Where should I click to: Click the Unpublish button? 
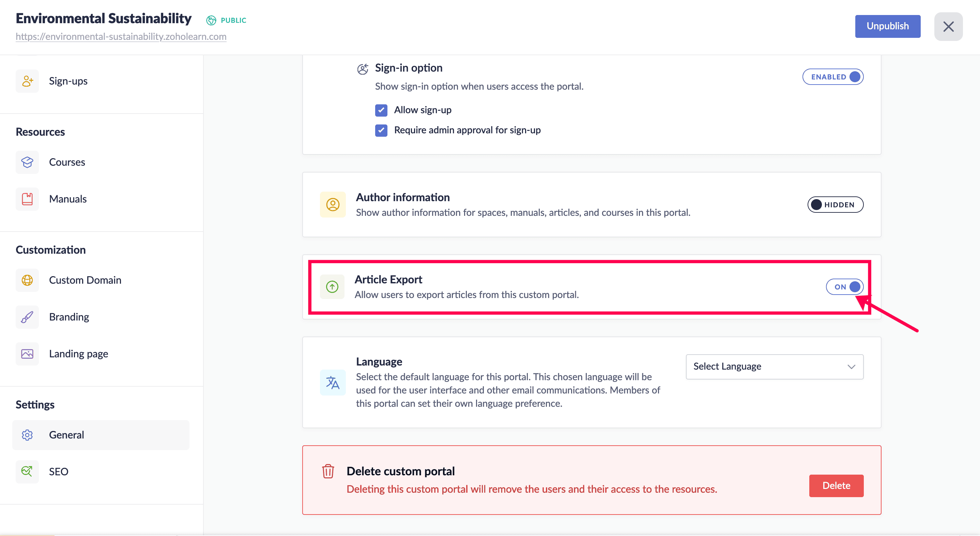click(x=887, y=26)
